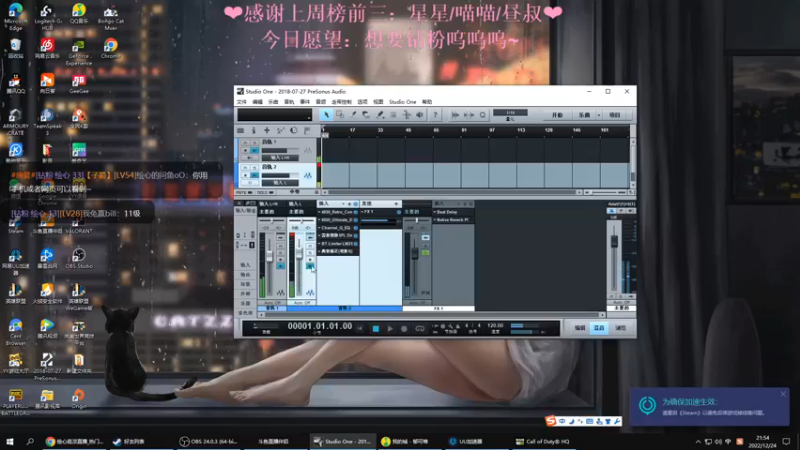Click the Play button in transport
Image resolution: width=800 pixels, height=450 pixels.
[x=390, y=329]
